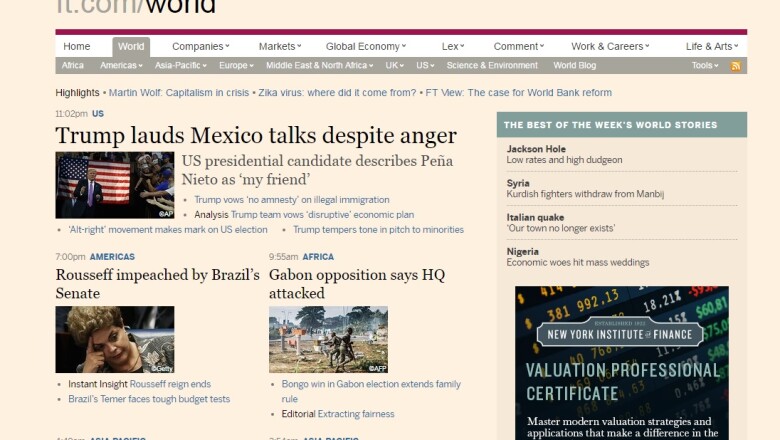
Task: Expand Americas submenu
Action: point(121,65)
